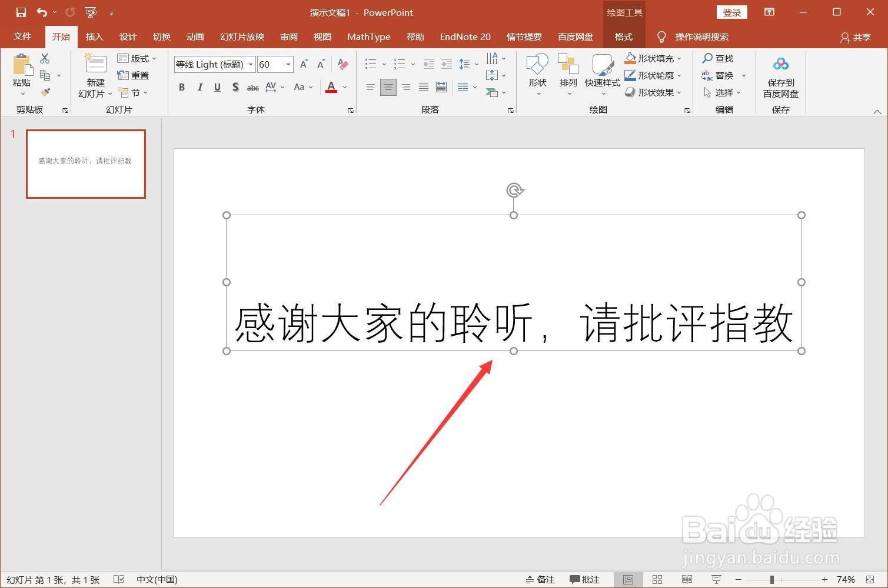Open Replace 替换 dialog
Image resolution: width=888 pixels, height=588 pixels.
719,75
